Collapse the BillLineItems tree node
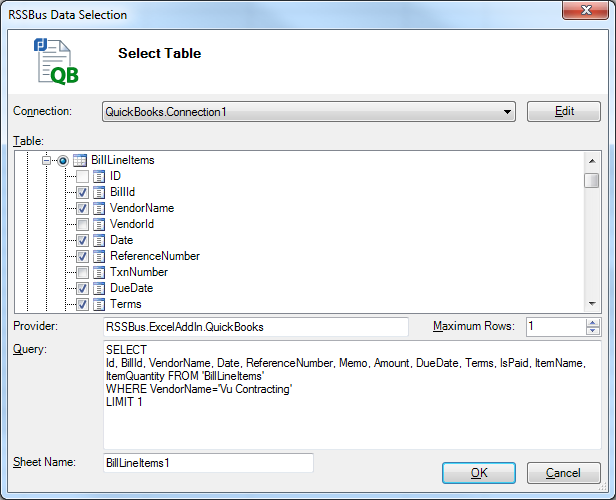This screenshot has width=616, height=500. pos(47,160)
